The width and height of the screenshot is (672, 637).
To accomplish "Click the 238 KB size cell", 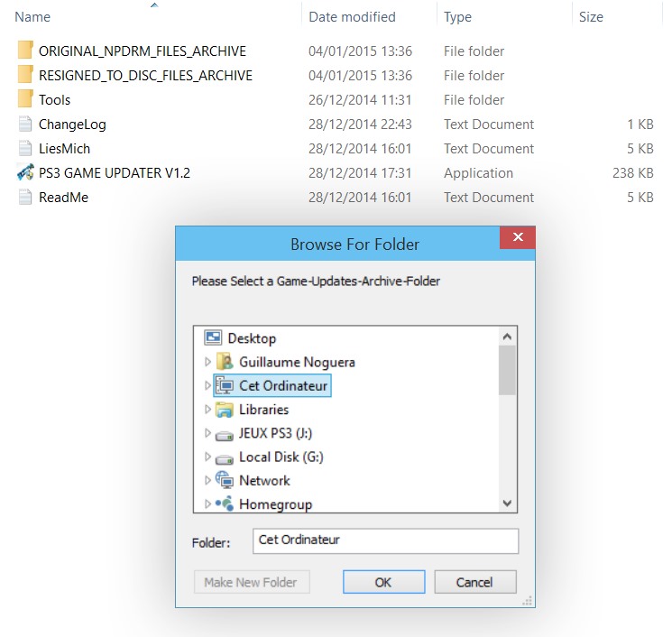I will coord(632,173).
